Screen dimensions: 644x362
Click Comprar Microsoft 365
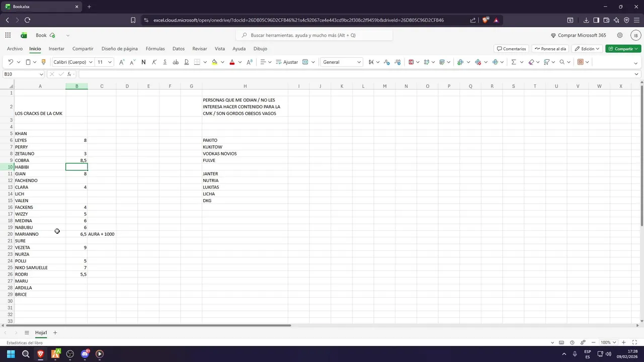point(578,35)
